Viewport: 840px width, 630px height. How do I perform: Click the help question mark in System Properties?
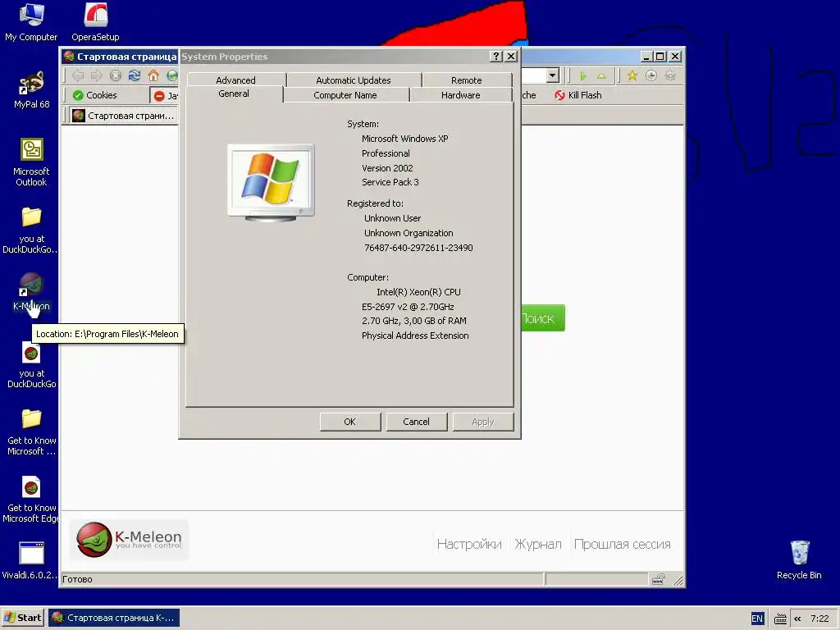(496, 57)
